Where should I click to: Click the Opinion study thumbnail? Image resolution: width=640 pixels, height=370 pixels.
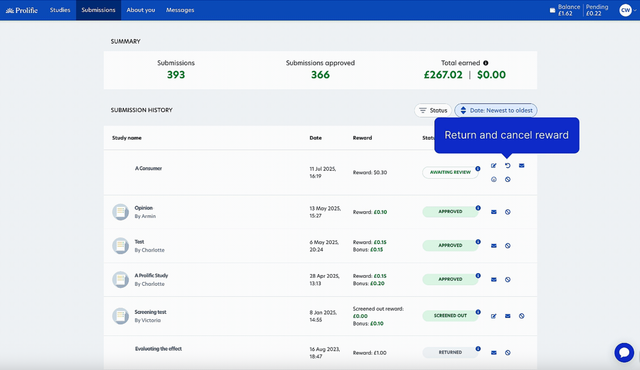[x=120, y=212]
